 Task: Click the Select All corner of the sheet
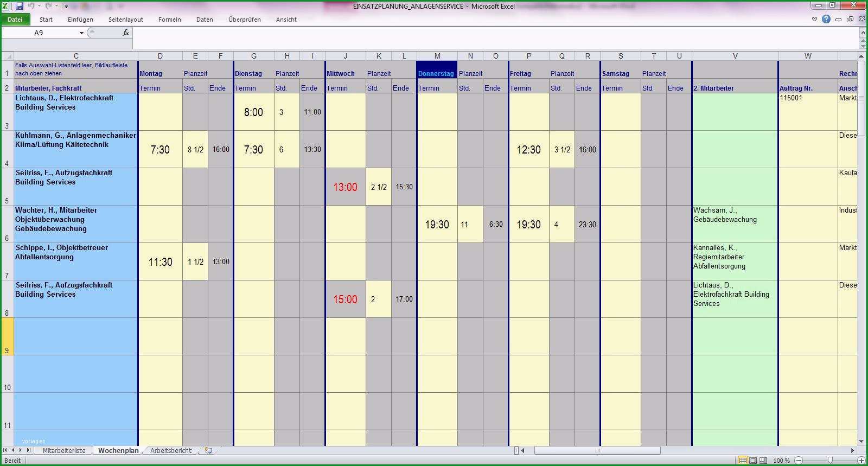click(x=7, y=56)
